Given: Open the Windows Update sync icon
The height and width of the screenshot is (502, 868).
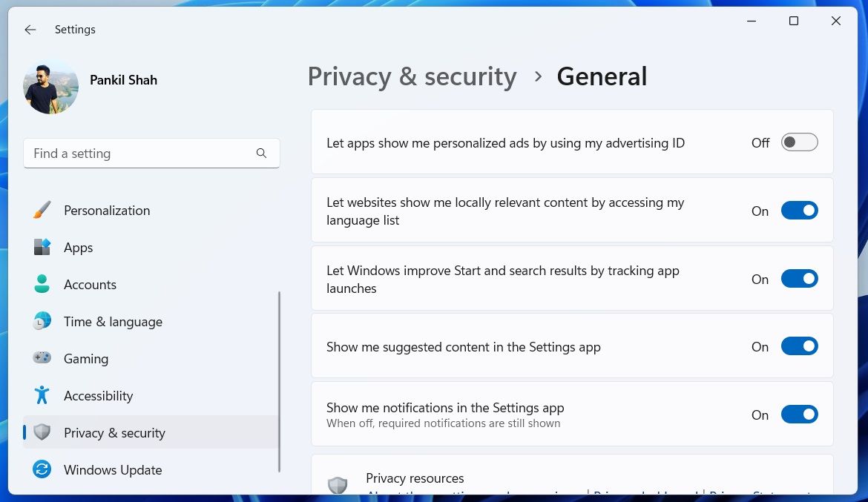Looking at the screenshot, I should [42, 469].
